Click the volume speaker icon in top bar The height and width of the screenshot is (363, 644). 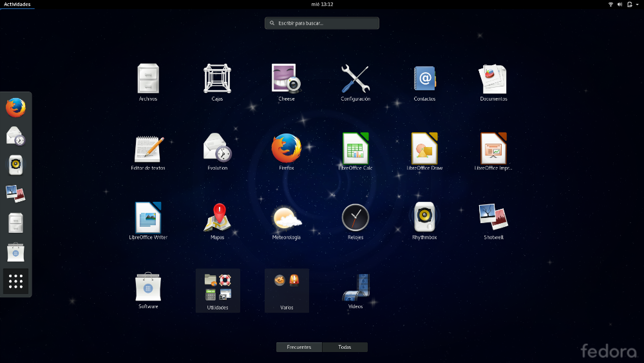pos(620,4)
